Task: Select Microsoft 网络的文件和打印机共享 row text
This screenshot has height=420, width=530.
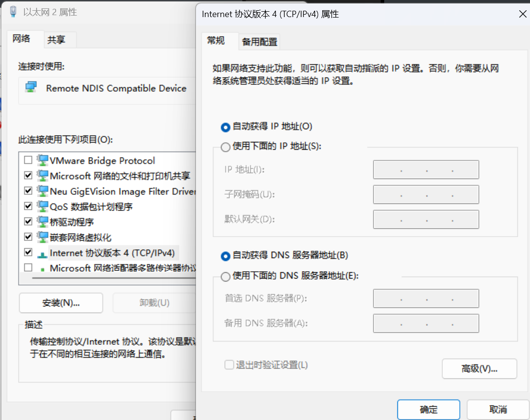Action: [120, 176]
